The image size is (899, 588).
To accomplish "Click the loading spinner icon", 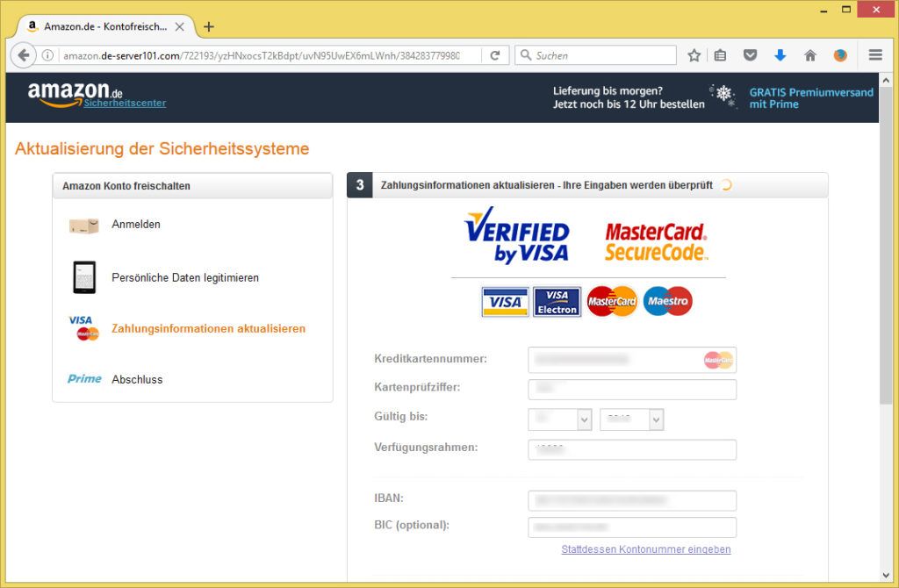I will tap(726, 185).
